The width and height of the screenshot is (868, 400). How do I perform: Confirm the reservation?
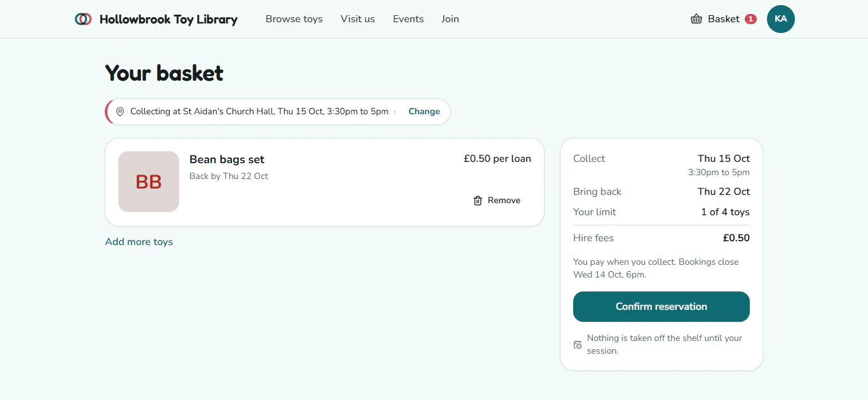[x=661, y=307]
